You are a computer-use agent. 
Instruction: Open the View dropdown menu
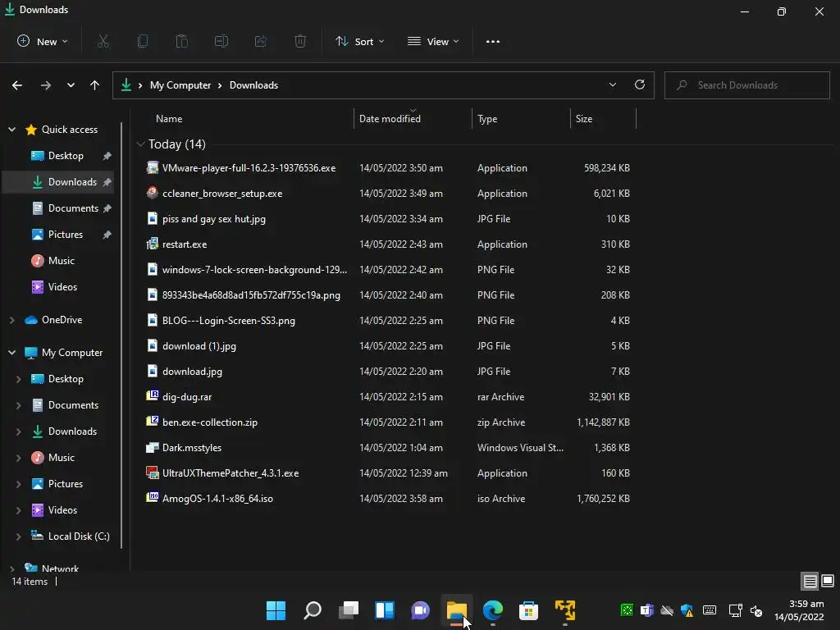point(433,41)
